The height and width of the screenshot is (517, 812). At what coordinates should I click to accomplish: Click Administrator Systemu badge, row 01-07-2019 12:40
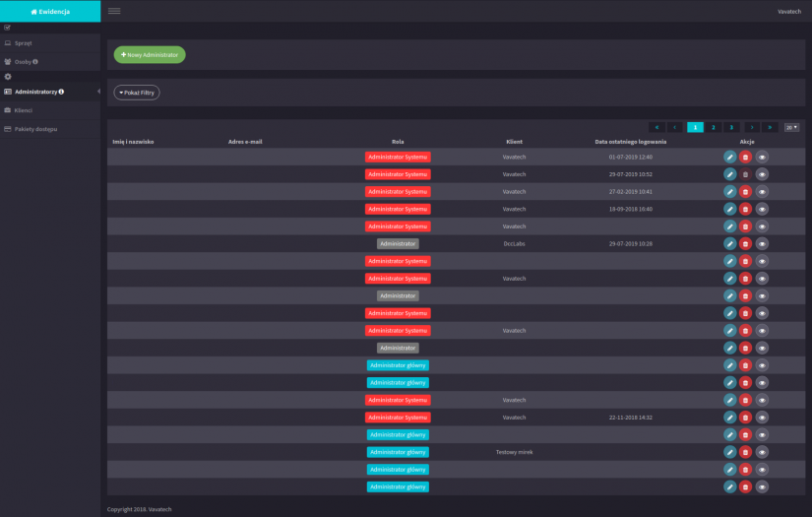(x=398, y=157)
